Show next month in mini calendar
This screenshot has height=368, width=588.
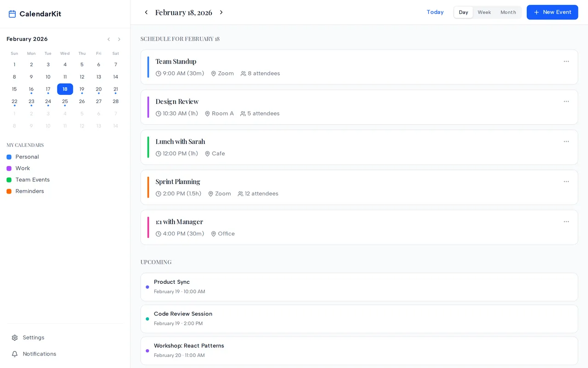coord(119,39)
